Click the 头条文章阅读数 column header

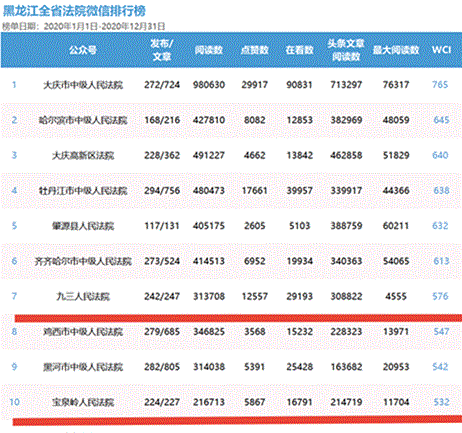(x=346, y=50)
